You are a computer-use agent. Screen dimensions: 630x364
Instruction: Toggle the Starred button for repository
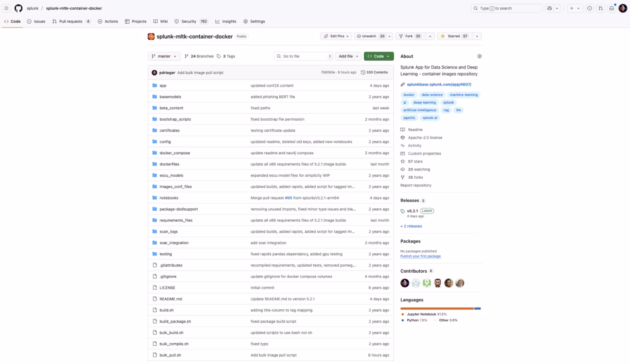tap(454, 36)
